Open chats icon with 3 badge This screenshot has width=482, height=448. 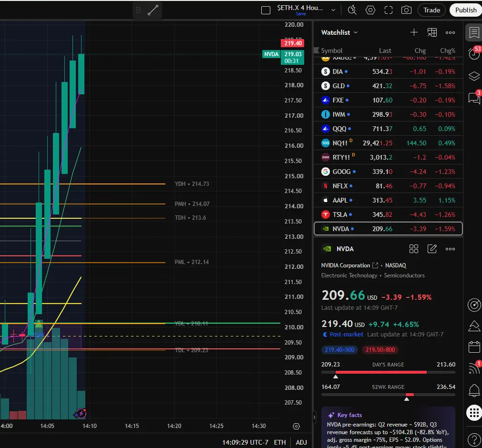(474, 98)
